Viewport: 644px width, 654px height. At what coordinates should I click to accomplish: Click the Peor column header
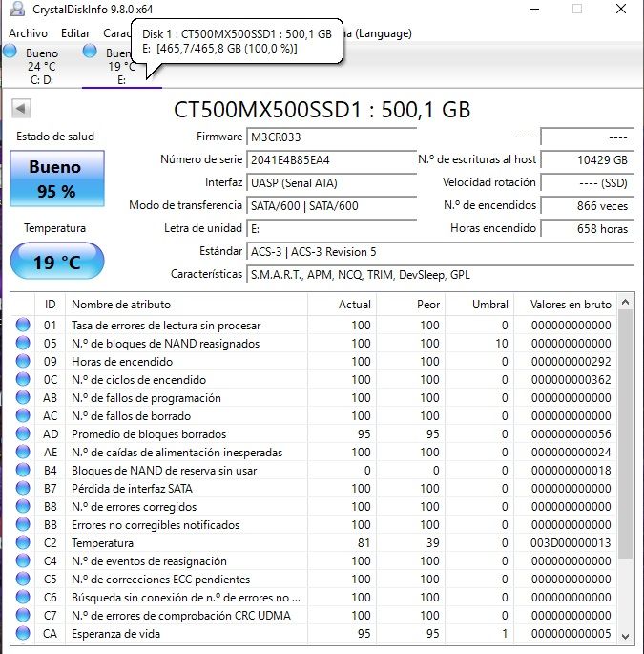pos(411,304)
